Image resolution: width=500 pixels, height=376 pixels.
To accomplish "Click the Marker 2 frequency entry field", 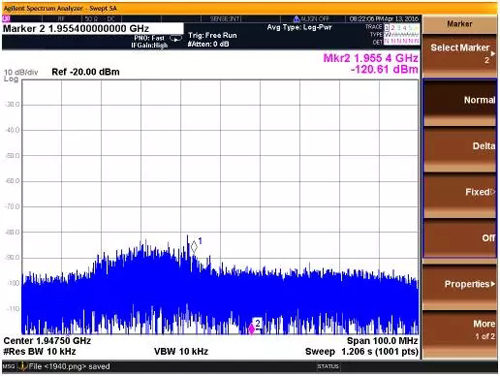I will 93,28.
